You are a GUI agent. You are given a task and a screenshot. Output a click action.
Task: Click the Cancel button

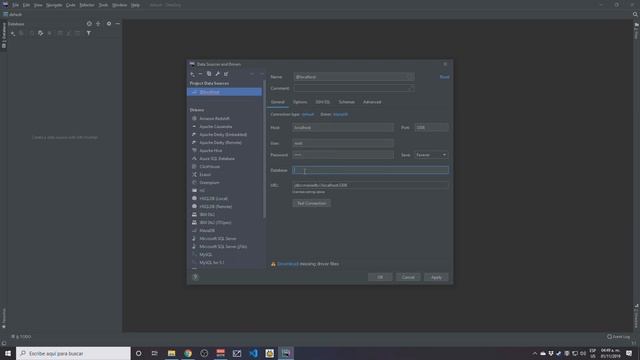pos(408,277)
